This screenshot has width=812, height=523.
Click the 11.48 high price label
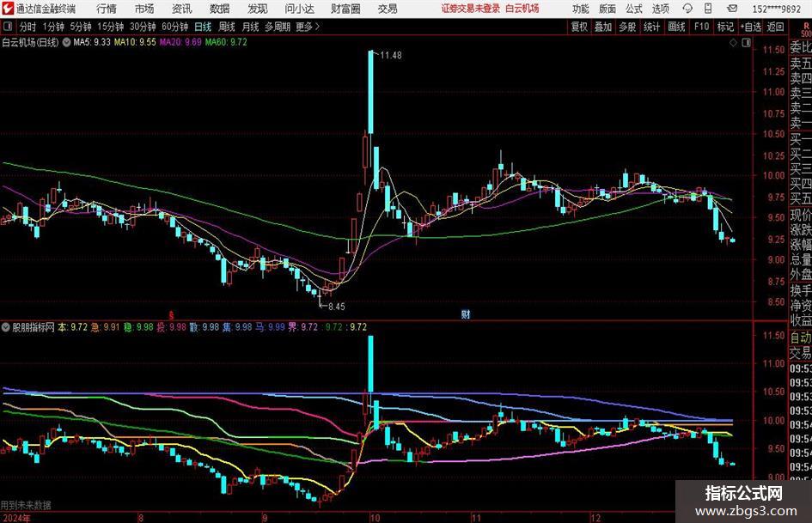[x=391, y=55]
